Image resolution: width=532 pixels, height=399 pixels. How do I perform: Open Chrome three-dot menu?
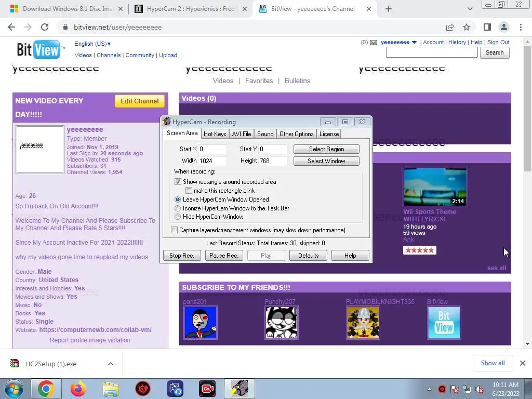[521, 27]
